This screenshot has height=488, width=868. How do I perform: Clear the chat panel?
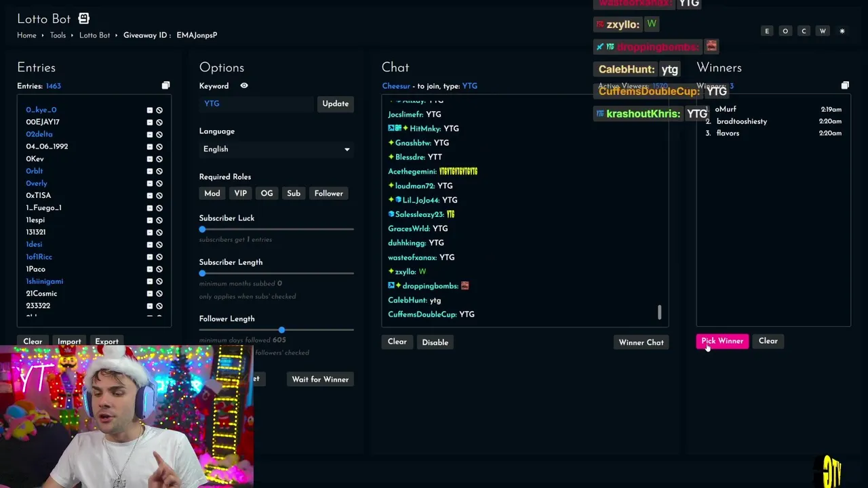[397, 342]
